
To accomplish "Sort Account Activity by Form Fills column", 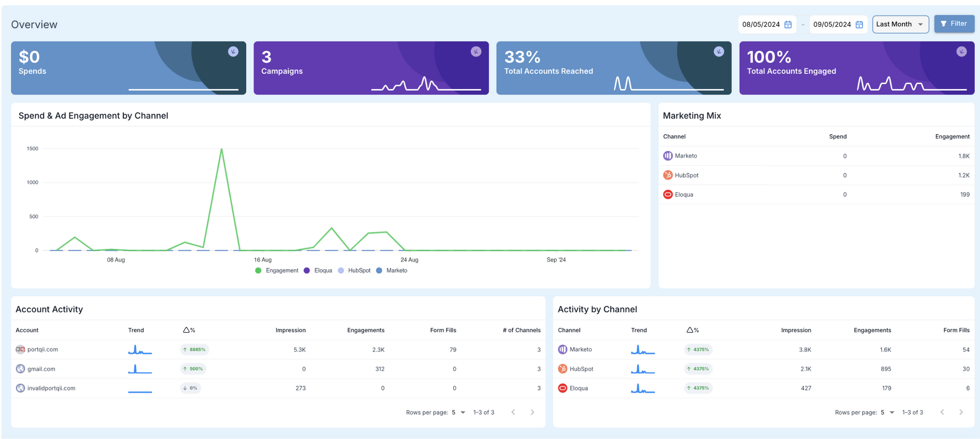I will (443, 330).
